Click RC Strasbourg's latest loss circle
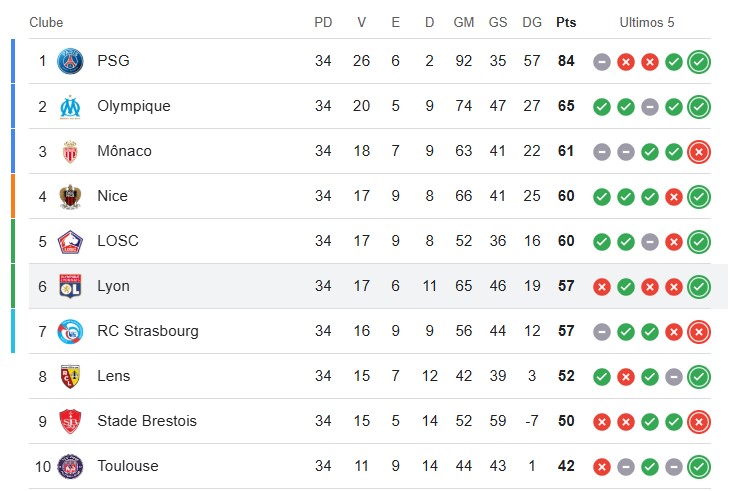Image resolution: width=751 pixels, height=491 pixels. pos(699,332)
